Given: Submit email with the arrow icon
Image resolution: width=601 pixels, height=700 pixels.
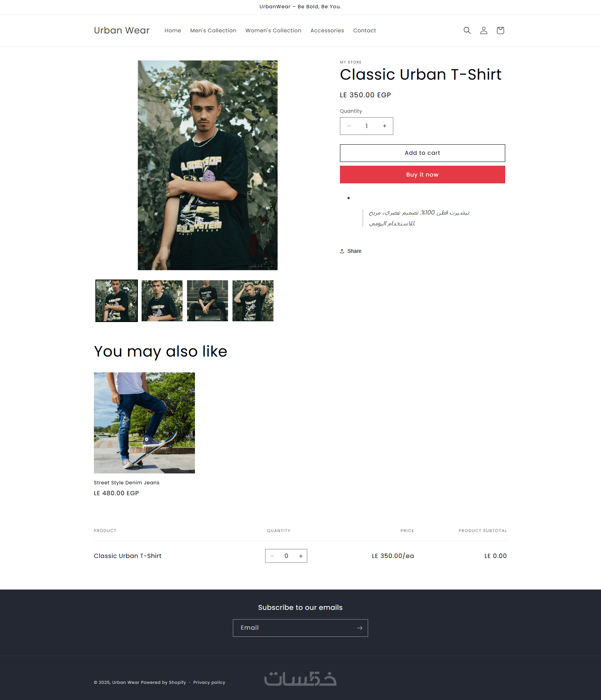Looking at the screenshot, I should pyautogui.click(x=359, y=628).
